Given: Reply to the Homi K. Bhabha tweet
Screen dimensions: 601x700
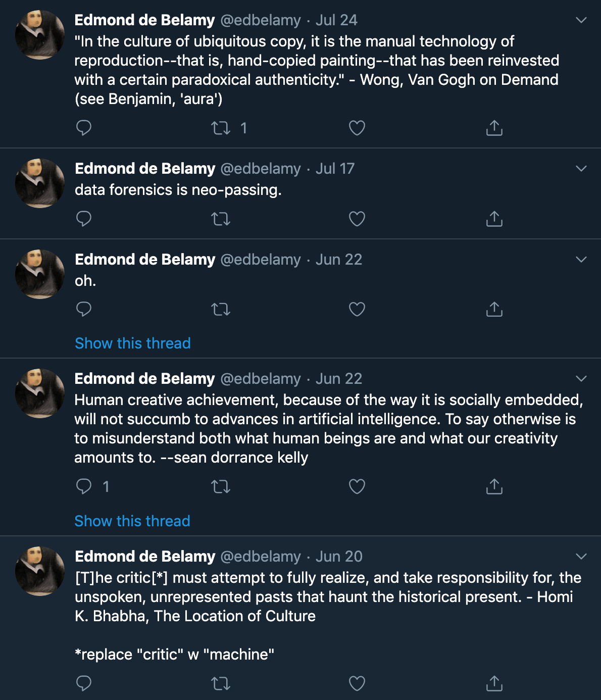Looking at the screenshot, I should 84,683.
